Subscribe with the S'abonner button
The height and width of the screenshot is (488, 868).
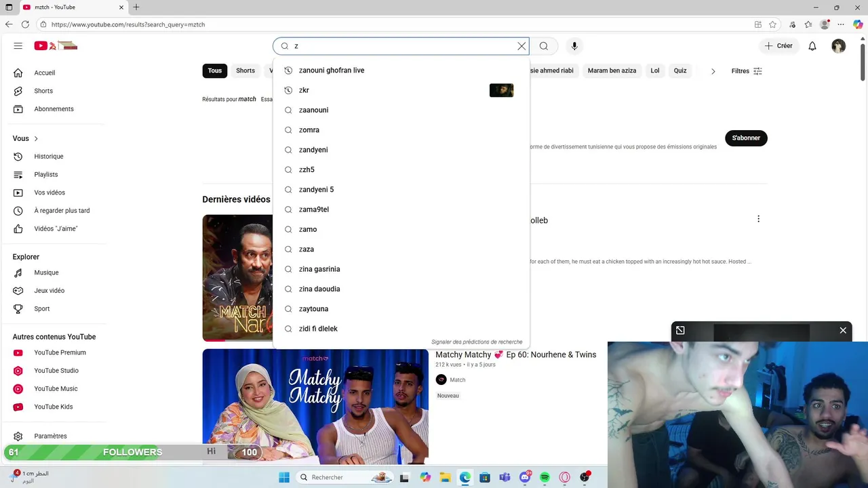(746, 138)
